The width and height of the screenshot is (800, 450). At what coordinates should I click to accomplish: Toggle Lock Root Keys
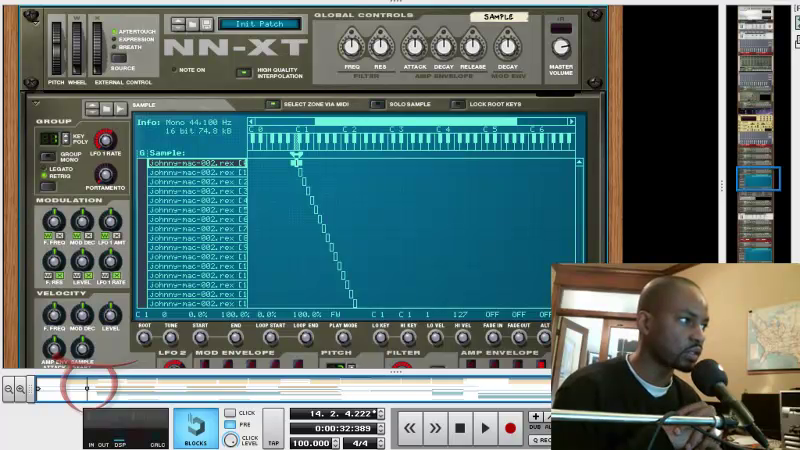(458, 104)
